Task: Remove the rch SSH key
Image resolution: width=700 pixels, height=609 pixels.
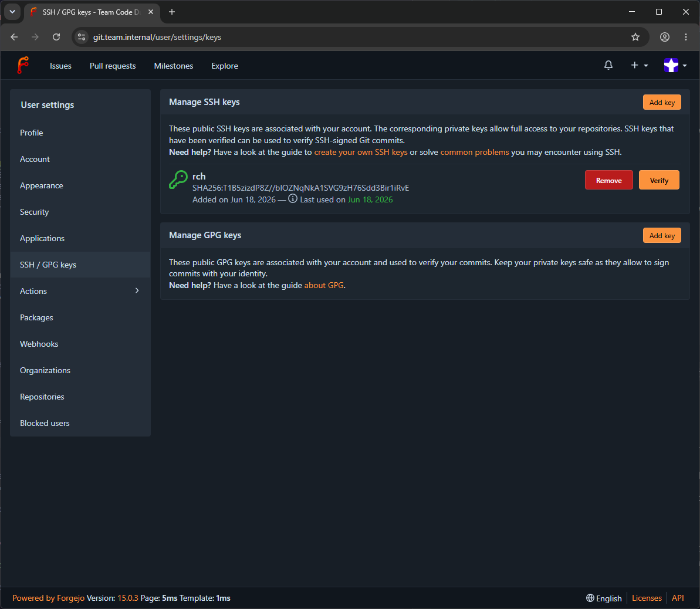Action: [x=608, y=180]
